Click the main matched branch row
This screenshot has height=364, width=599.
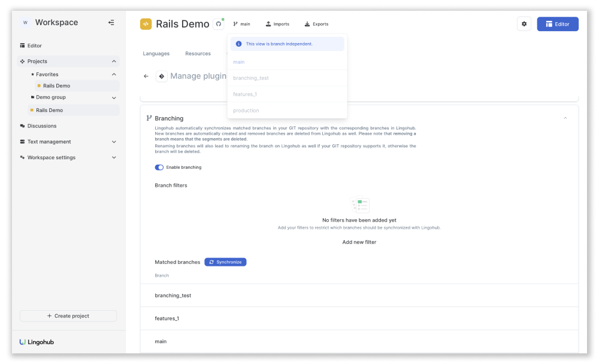pos(359,341)
